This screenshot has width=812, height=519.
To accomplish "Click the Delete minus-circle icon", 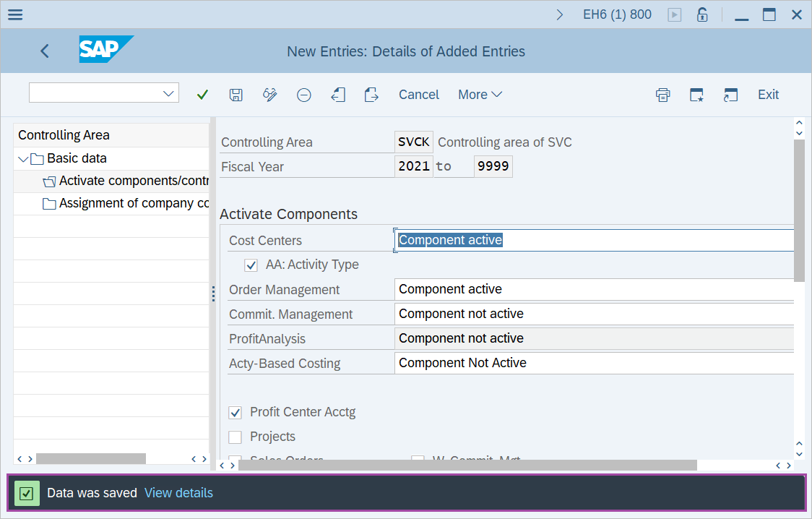I will coord(304,95).
